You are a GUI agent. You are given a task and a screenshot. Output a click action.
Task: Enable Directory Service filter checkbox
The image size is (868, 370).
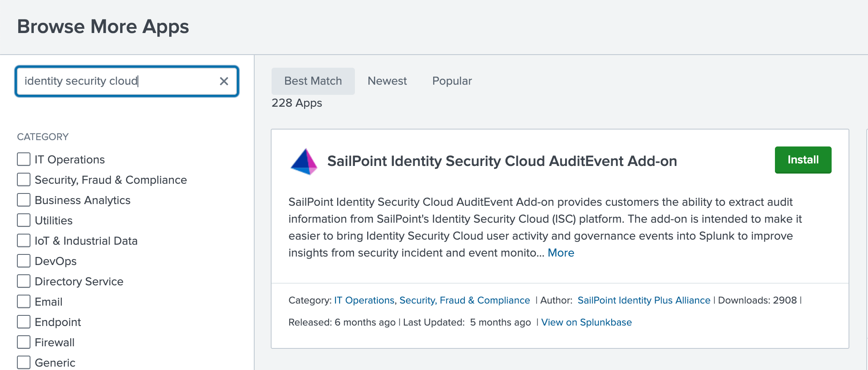[24, 282]
